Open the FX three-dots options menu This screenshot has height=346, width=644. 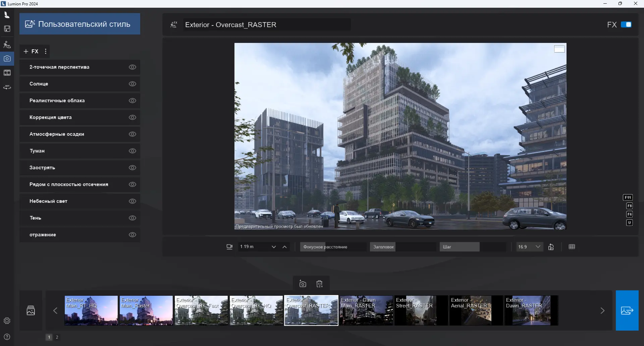pos(46,51)
